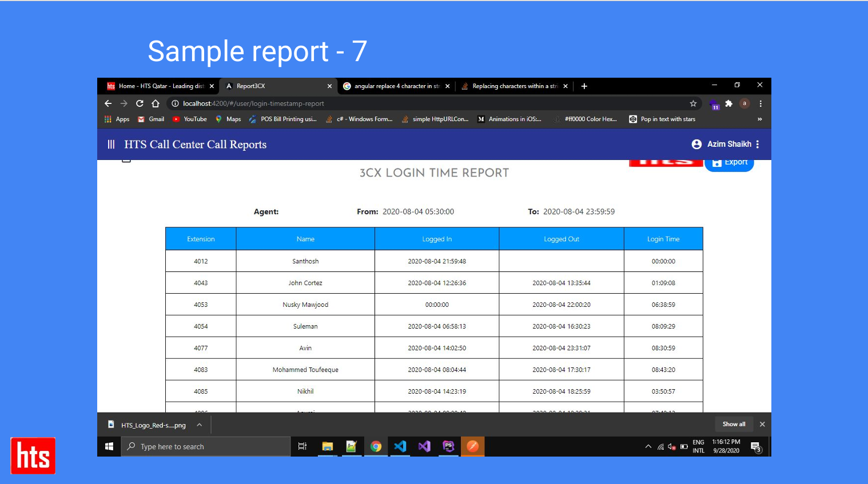Open the sidebar menu icon beside HTS title

(x=111, y=145)
